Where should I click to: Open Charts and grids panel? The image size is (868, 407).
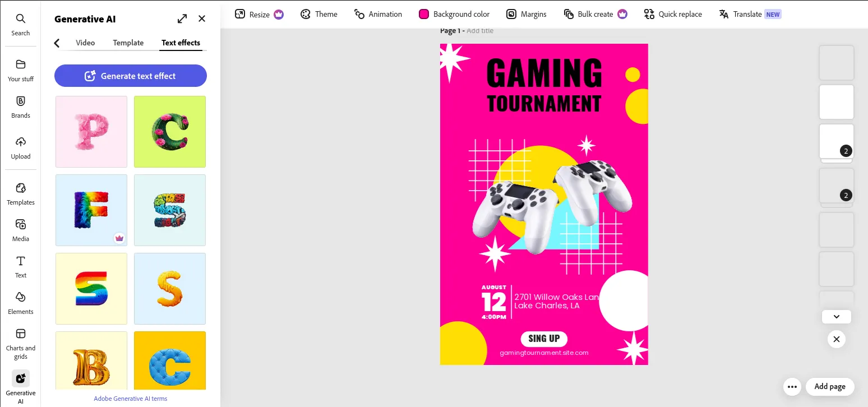point(20,343)
